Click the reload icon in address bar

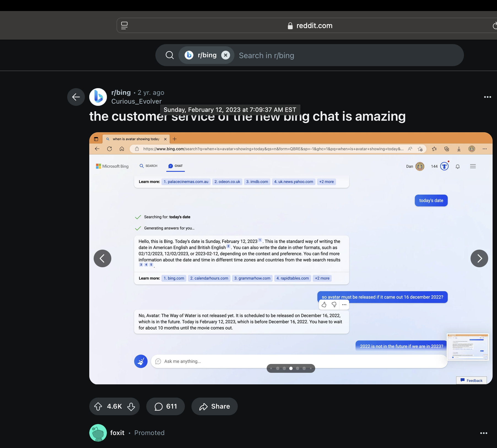coord(495,26)
